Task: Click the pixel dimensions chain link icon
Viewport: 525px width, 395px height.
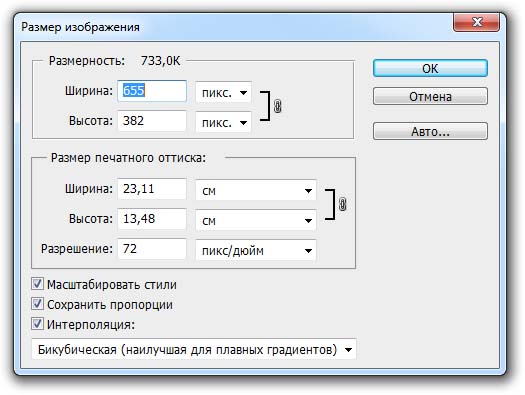Action: 278,106
